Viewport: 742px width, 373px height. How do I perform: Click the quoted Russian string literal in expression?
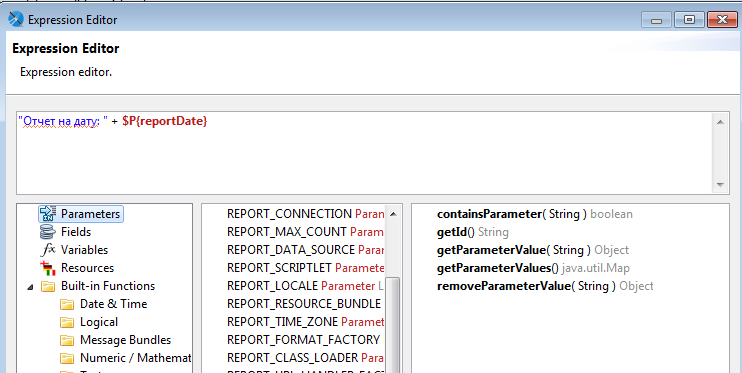63,122
